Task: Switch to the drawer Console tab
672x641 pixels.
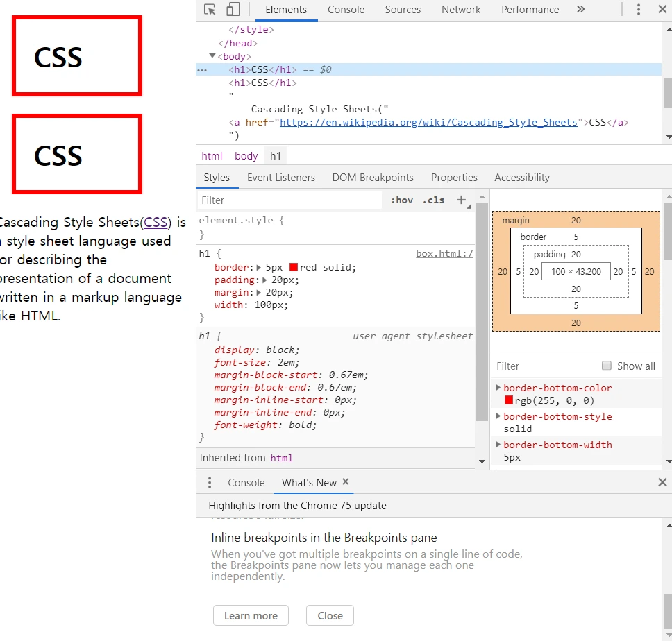Action: [246, 483]
